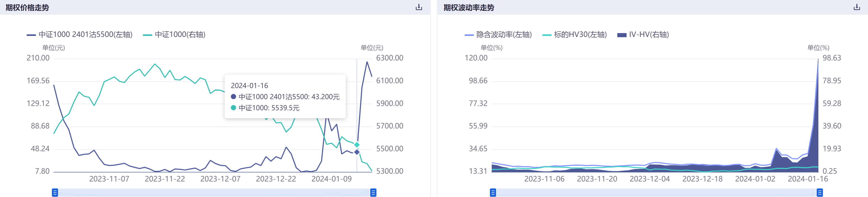The height and width of the screenshot is (197, 868).
Task: Toggle IV-HV(右轴) legend series
Action: (643, 35)
